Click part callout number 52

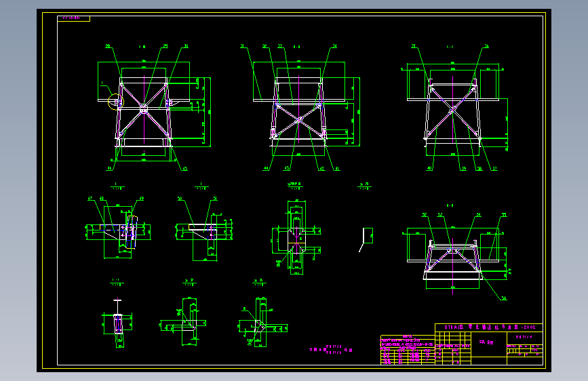[424, 215]
